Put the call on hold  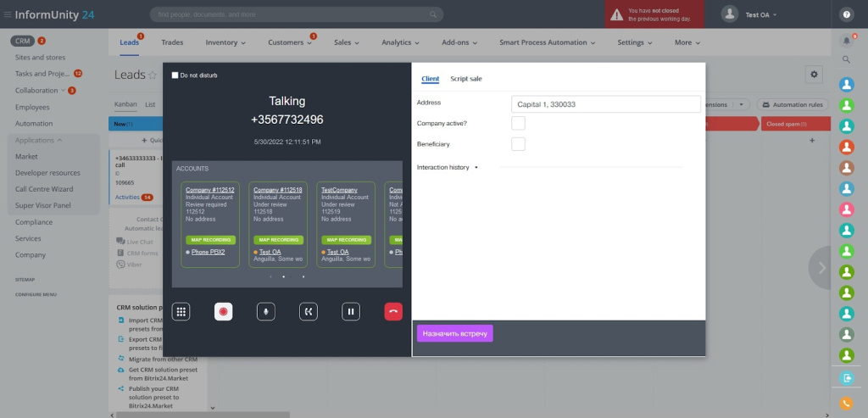point(350,312)
